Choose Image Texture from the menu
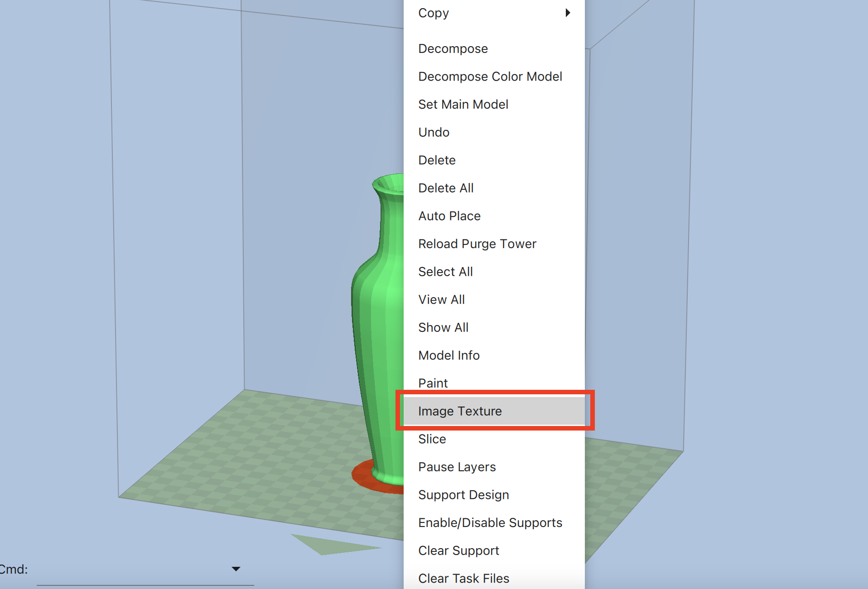 coord(494,411)
